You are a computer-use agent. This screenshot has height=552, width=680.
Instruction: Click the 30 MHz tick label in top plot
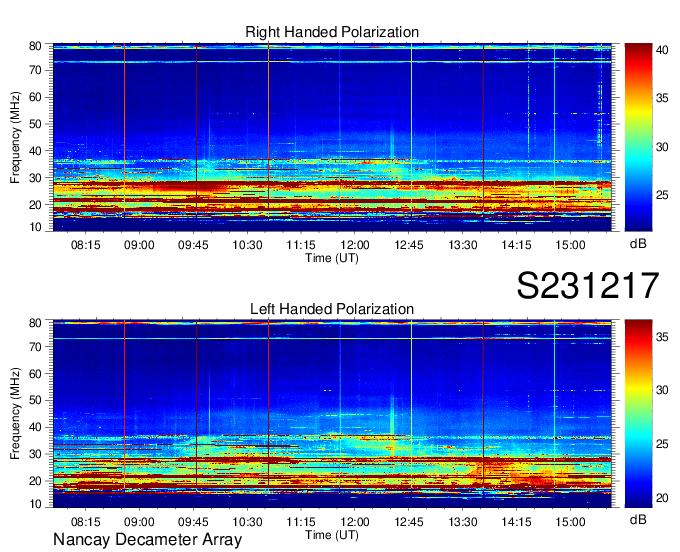pos(35,178)
